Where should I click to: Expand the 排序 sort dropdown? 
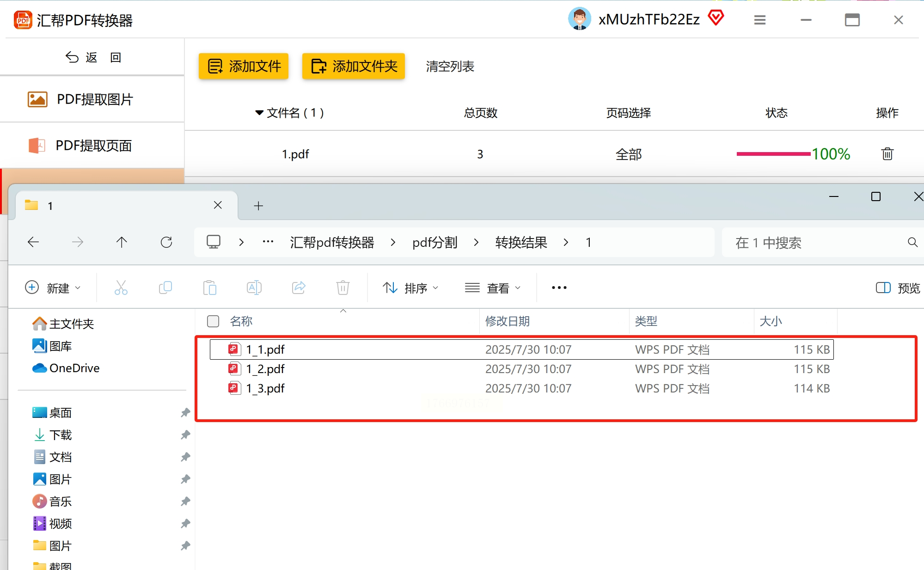(x=410, y=288)
